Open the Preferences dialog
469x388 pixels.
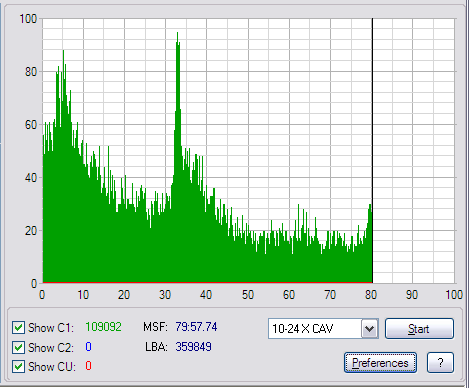click(x=380, y=363)
